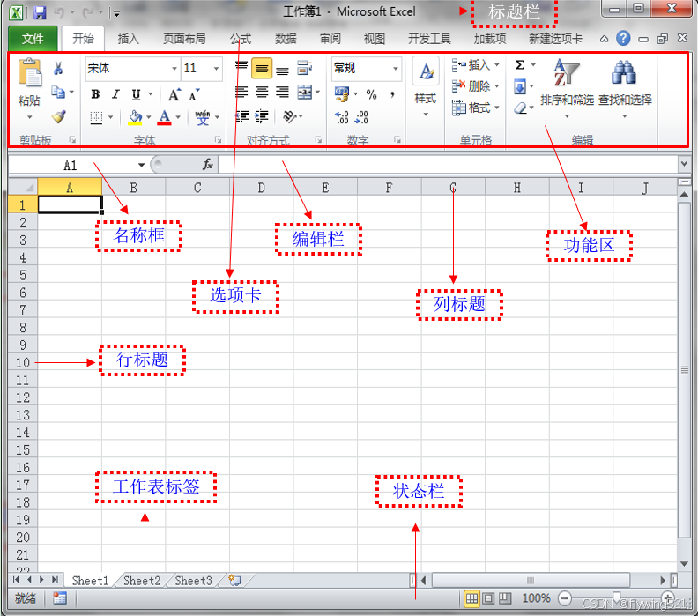This screenshot has width=698, height=616.
Task: Switch to the Page Layout (页面布局) tab
Action: point(184,39)
